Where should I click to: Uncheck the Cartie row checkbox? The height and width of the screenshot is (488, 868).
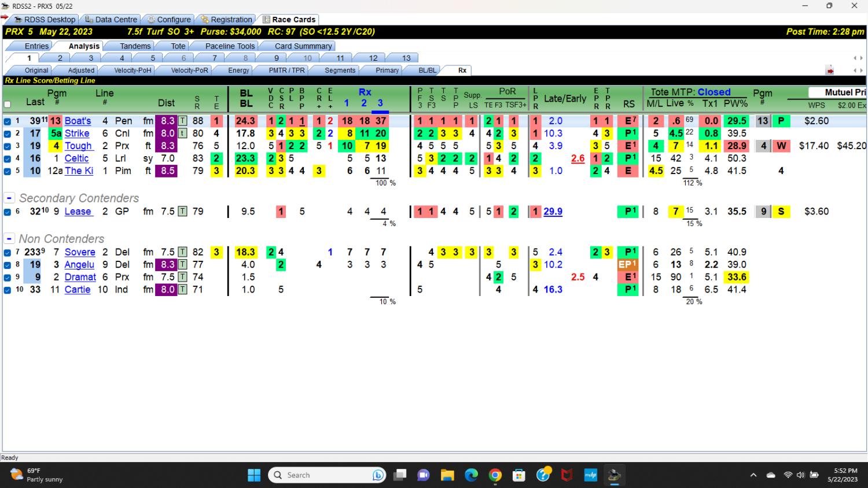pyautogui.click(x=8, y=290)
